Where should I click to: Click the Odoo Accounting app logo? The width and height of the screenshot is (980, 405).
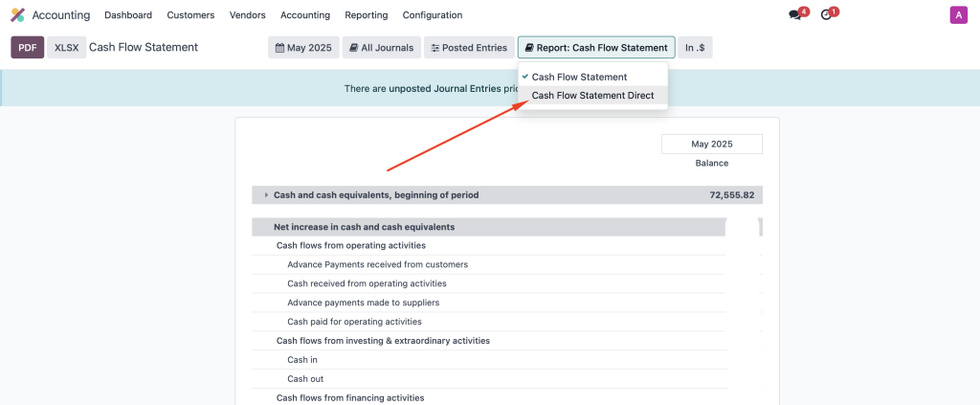click(x=17, y=15)
